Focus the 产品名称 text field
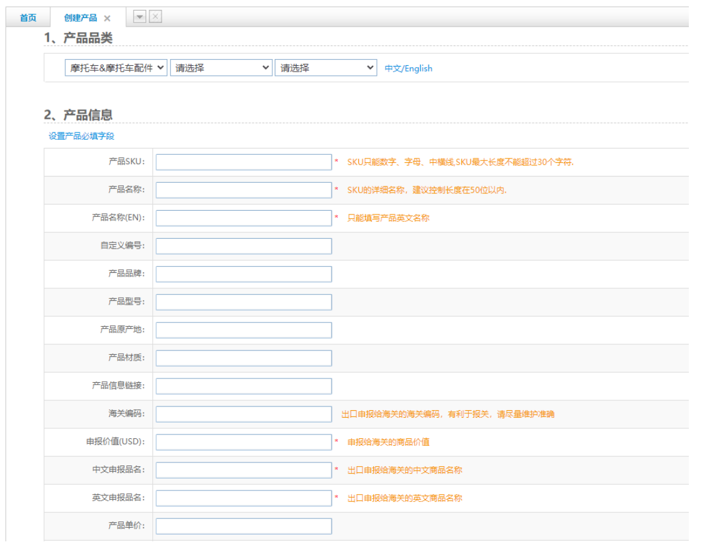 click(244, 190)
